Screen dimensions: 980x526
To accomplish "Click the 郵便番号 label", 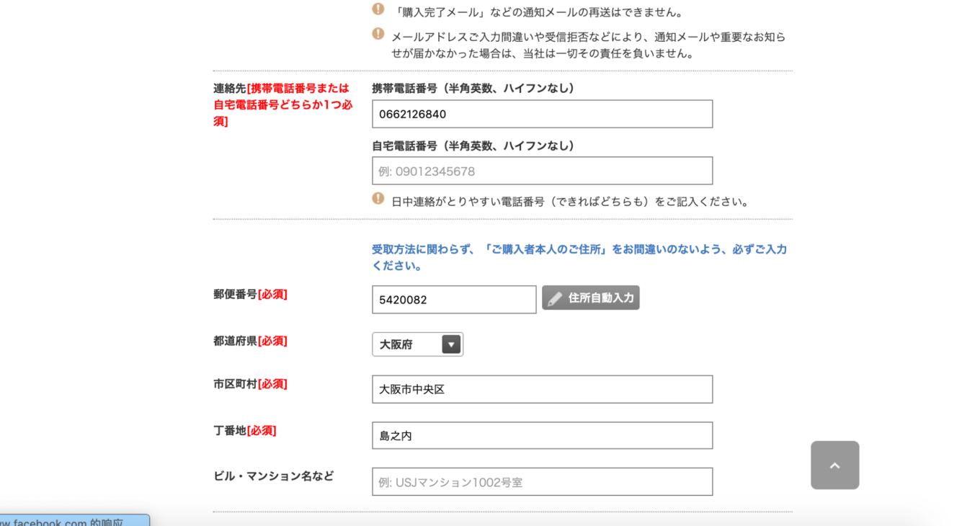I will 250,294.
